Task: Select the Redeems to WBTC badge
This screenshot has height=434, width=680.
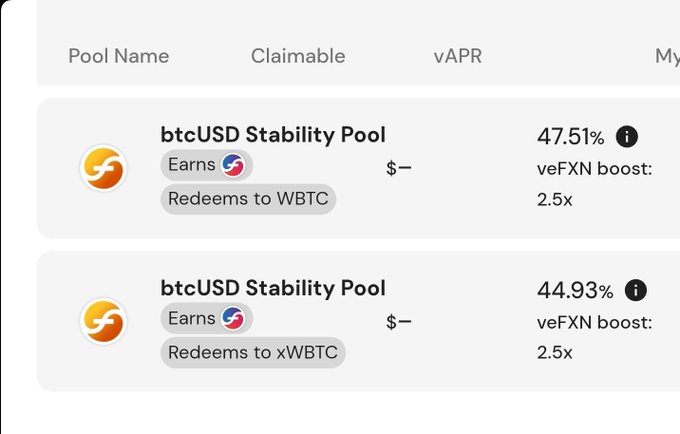Action: point(248,199)
